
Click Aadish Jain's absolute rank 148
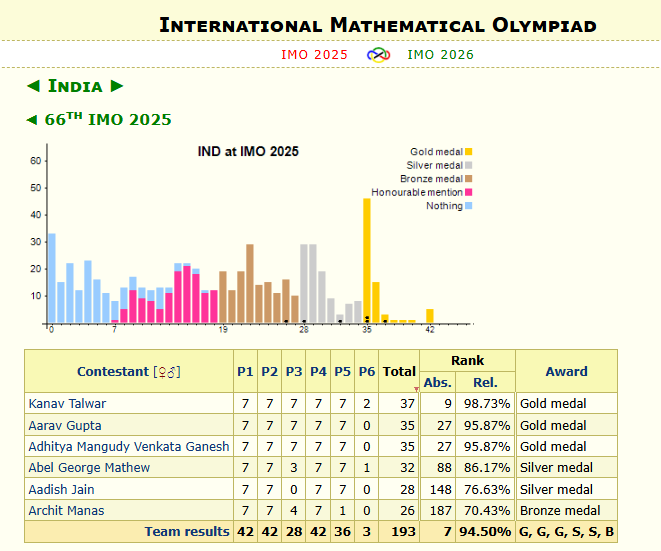[441, 489]
